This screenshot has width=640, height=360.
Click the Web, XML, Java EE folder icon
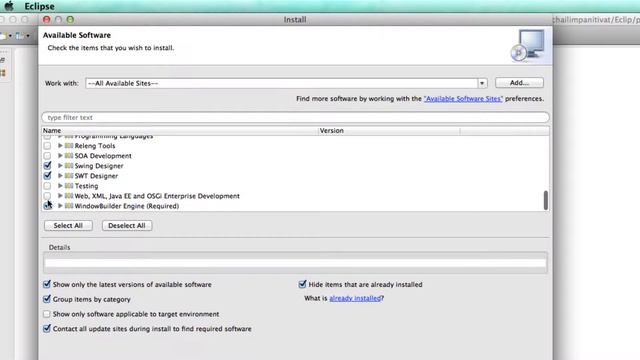coord(69,196)
